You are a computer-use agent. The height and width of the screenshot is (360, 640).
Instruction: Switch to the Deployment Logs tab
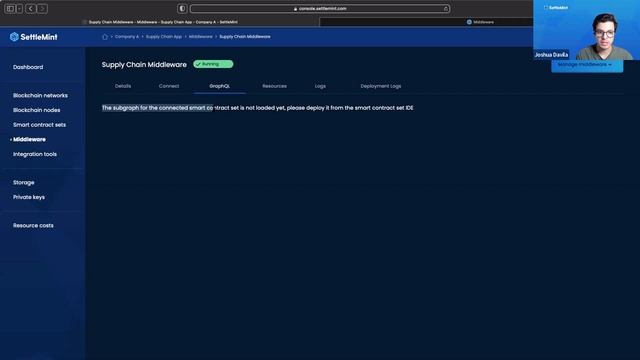(x=380, y=86)
